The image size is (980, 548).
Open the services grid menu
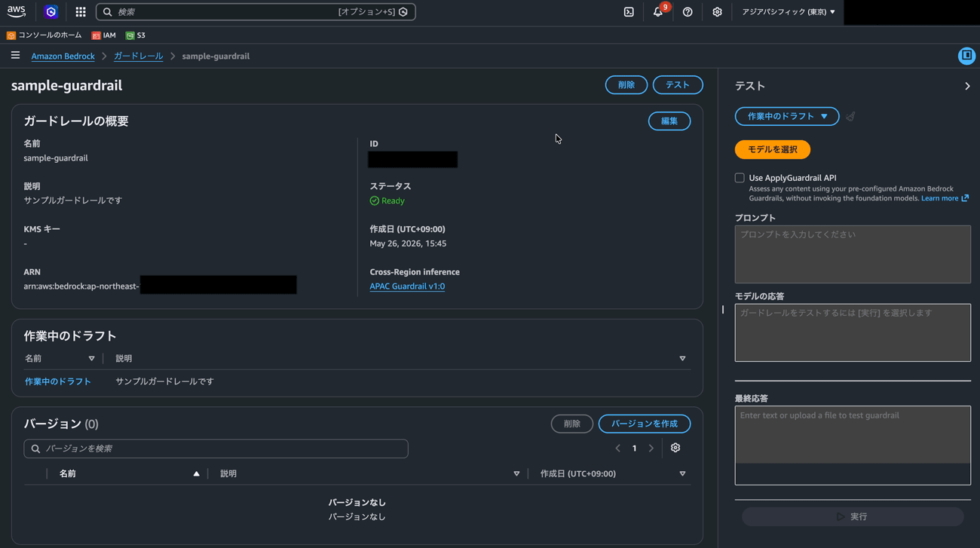coord(81,12)
